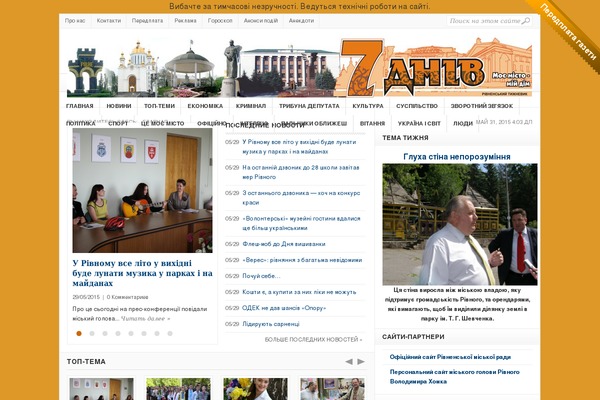Select the second slider dot
This screenshot has width=600, height=400.
[92, 333]
